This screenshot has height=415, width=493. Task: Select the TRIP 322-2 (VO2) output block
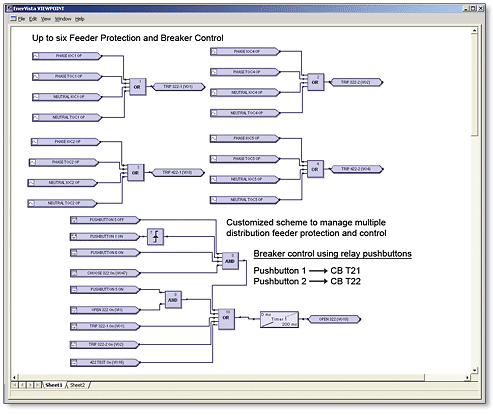pyautogui.click(x=356, y=82)
